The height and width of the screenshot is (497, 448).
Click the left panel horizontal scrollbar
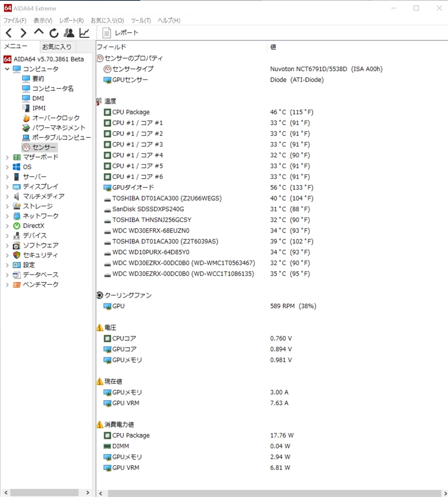(44, 493)
